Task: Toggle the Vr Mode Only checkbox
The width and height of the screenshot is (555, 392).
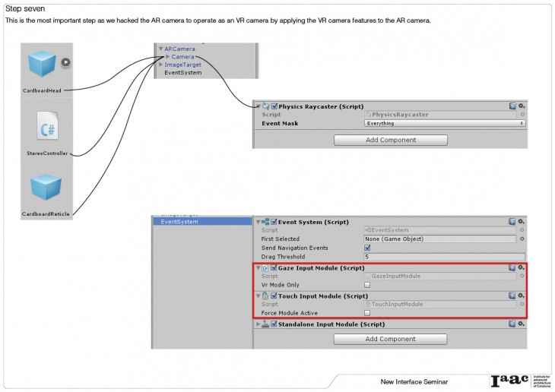Action: point(368,284)
